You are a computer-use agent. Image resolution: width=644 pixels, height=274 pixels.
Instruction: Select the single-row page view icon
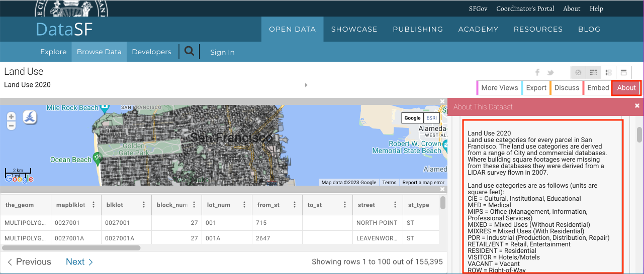[623, 73]
